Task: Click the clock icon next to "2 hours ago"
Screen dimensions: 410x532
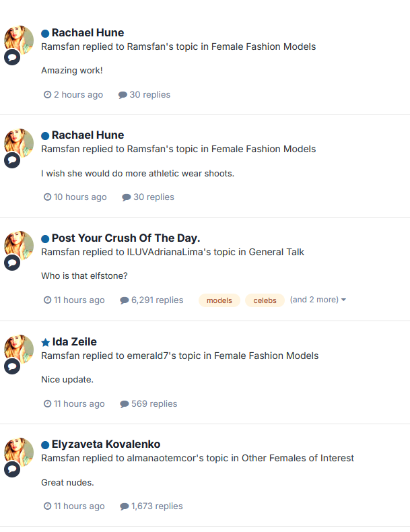Action: click(x=47, y=95)
